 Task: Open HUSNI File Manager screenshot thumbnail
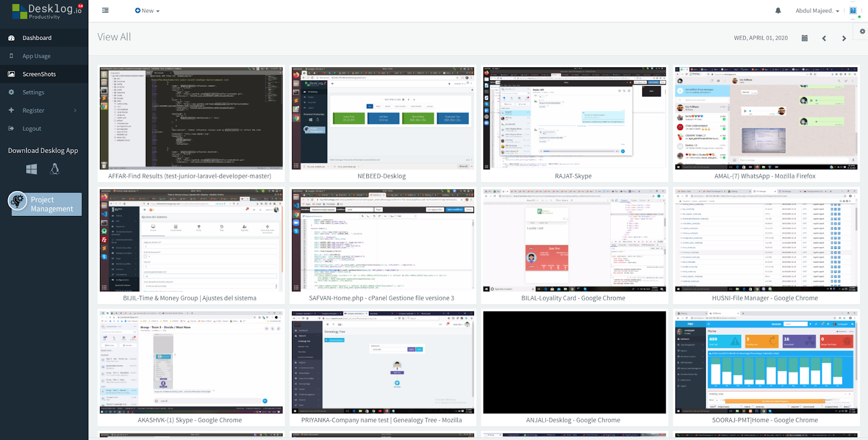[766, 240]
